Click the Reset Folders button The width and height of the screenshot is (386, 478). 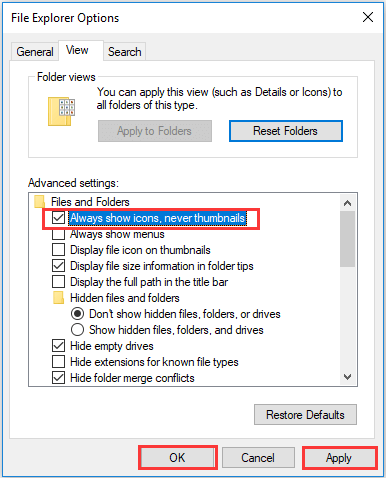click(286, 131)
